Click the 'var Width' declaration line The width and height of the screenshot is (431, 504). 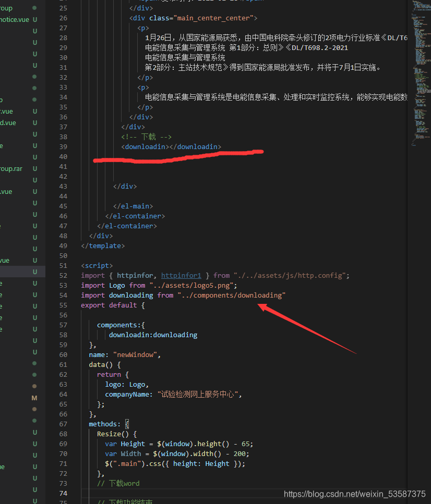(x=177, y=454)
